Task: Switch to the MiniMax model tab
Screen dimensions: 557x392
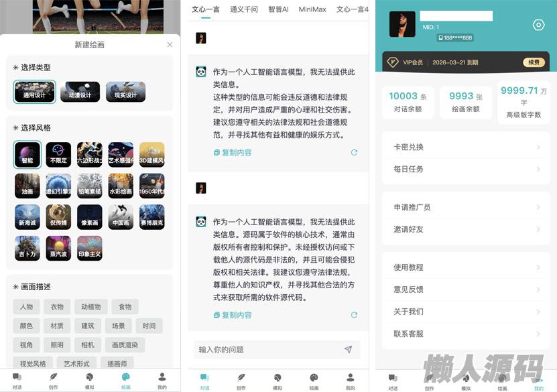Action: (x=312, y=9)
